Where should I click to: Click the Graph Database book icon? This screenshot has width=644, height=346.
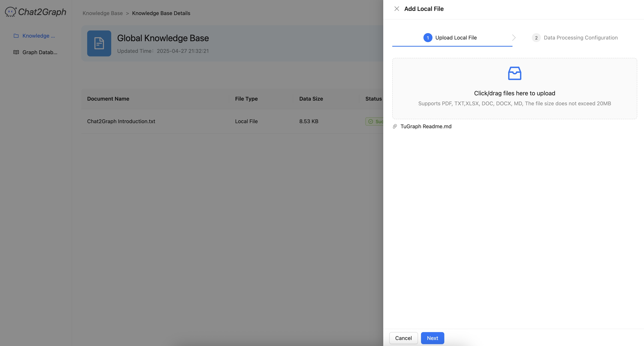[x=16, y=52]
